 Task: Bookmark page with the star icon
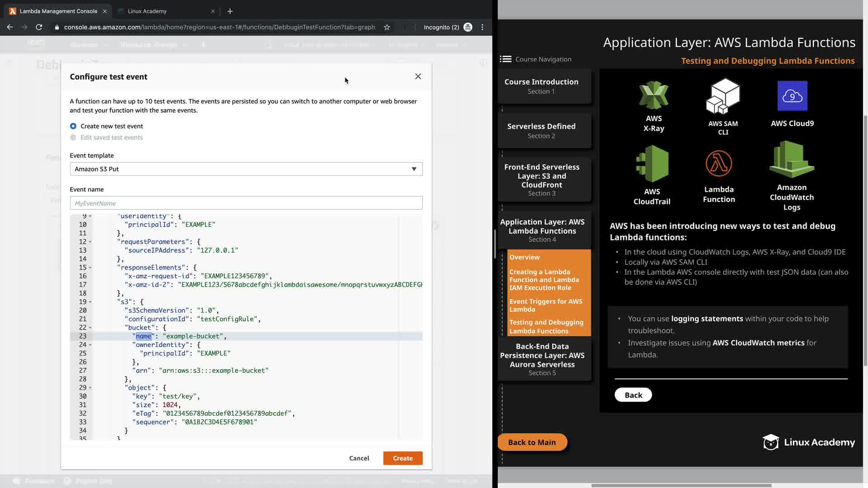coord(387,27)
